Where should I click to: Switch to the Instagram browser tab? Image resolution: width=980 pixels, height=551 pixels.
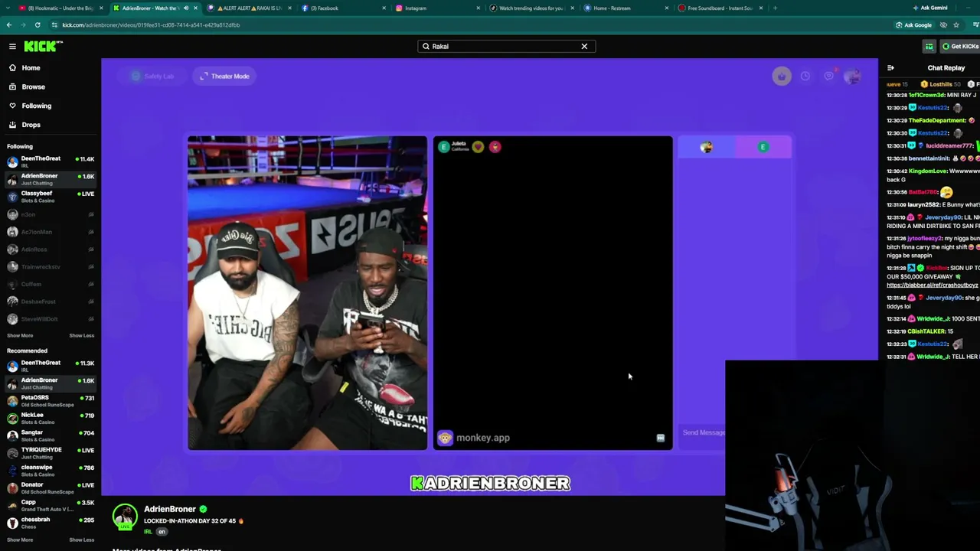click(x=437, y=8)
